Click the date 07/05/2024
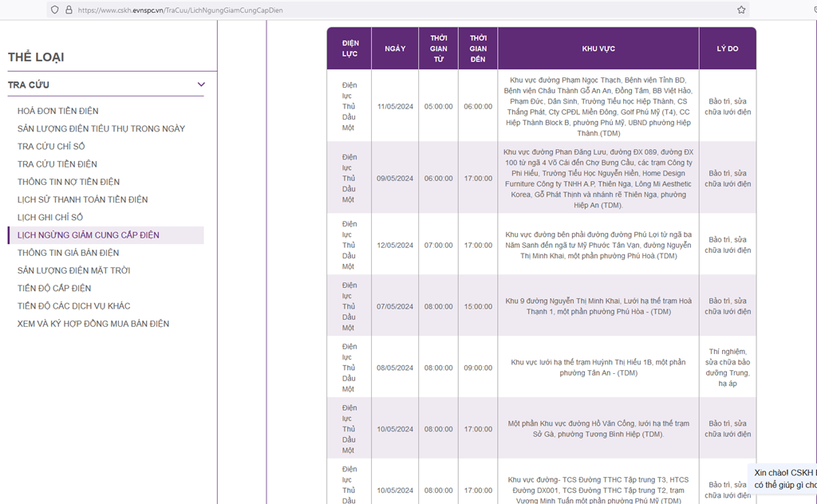The height and width of the screenshot is (504, 817). point(395,306)
